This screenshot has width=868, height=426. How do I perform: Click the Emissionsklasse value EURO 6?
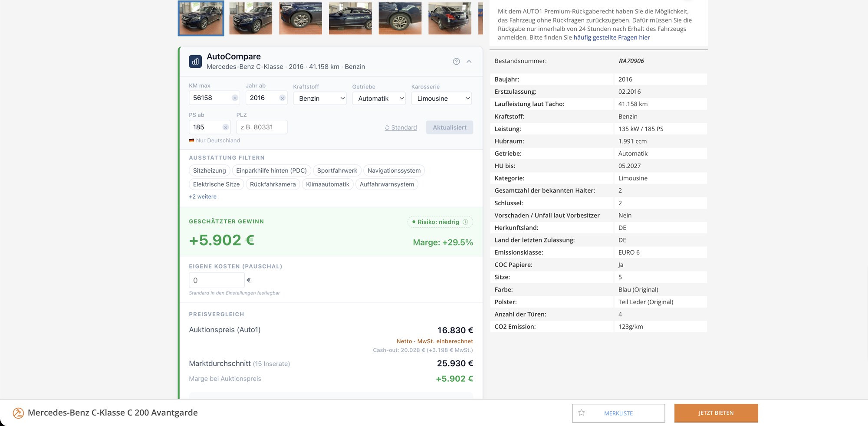pos(629,252)
